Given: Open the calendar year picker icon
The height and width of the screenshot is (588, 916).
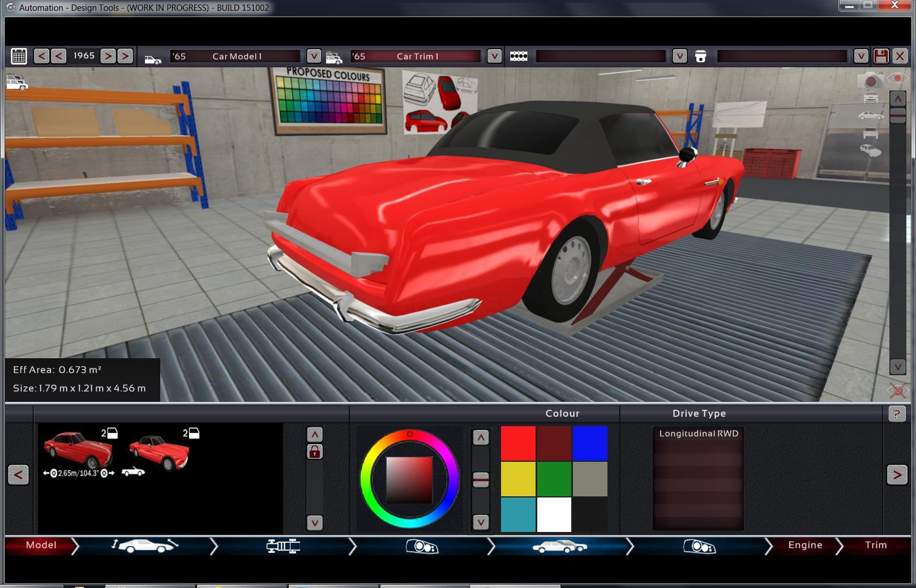Looking at the screenshot, I should (19, 56).
